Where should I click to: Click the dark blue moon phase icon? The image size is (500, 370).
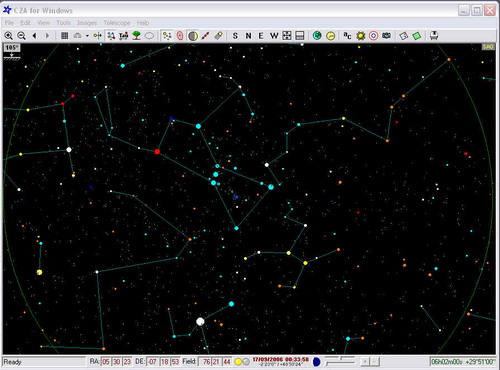(x=317, y=362)
